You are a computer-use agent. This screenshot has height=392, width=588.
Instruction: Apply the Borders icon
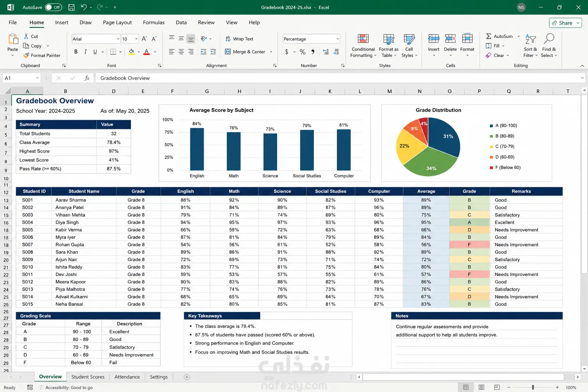(113, 52)
